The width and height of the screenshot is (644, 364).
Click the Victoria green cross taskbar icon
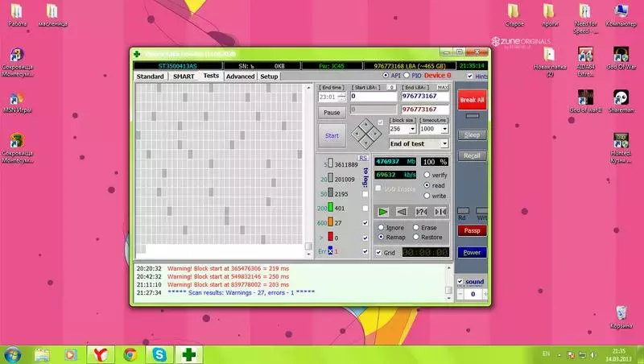click(x=189, y=354)
